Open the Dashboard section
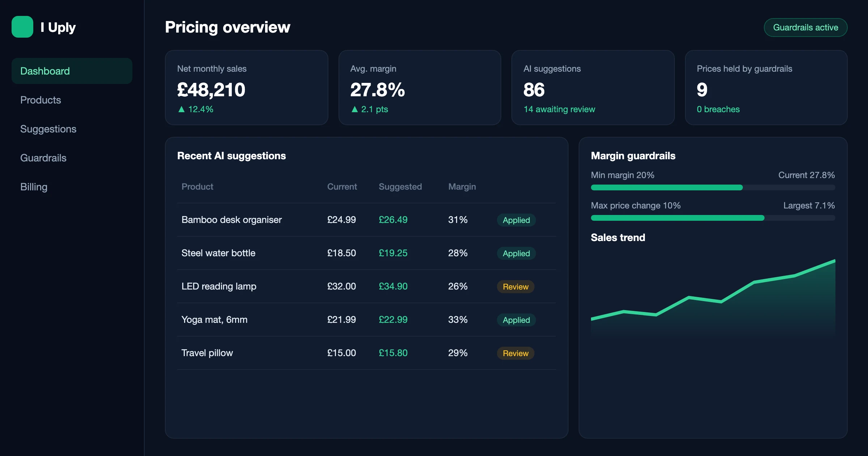868x456 pixels. click(72, 71)
